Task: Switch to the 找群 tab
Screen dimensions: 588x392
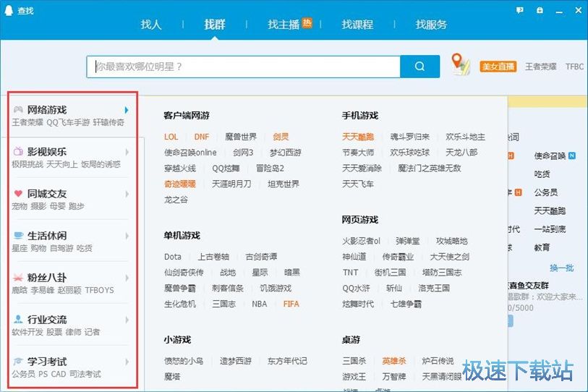Action: (215, 25)
